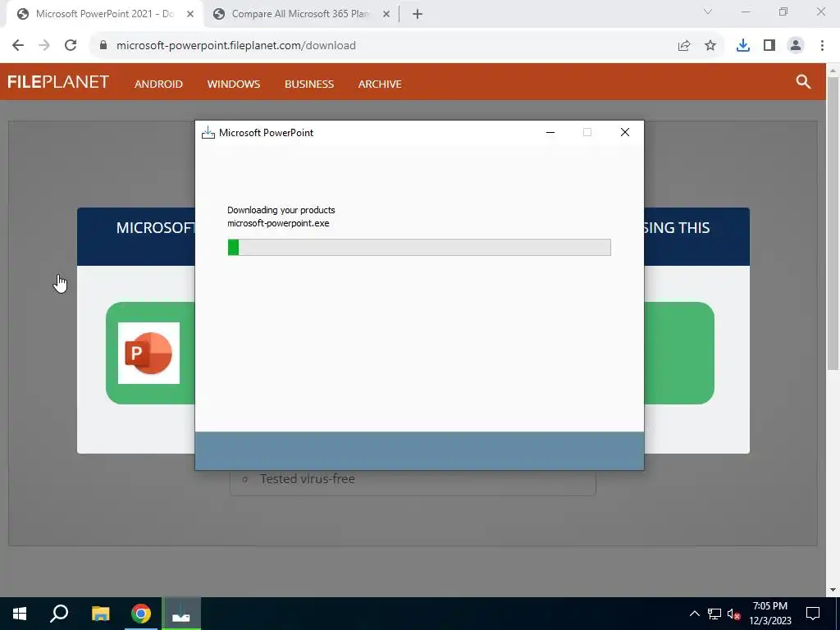The image size is (840, 630).
Task: Open the ANDROID menu on FilePlanet
Action: (158, 84)
